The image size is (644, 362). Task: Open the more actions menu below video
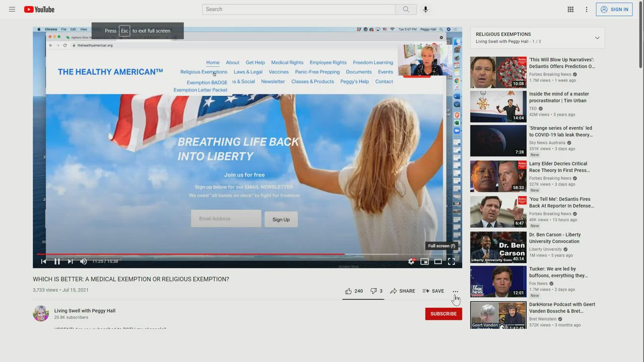455,291
